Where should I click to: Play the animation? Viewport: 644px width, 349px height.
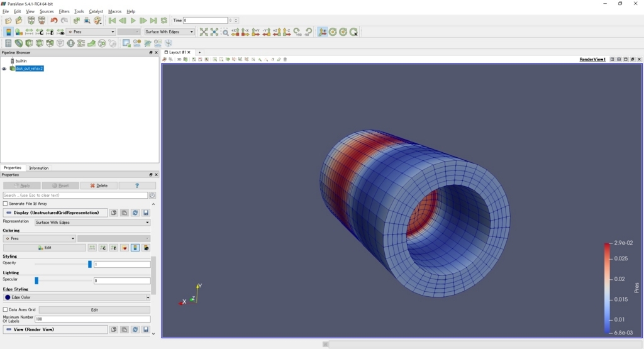[x=133, y=21]
